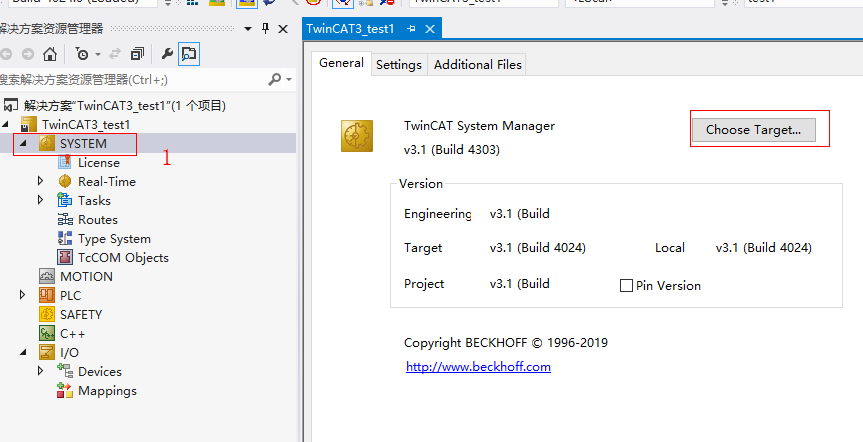Screen dimensions: 863x442
Task: Click the Home icon in Solution Explorer toolbar
Action: [x=50, y=54]
